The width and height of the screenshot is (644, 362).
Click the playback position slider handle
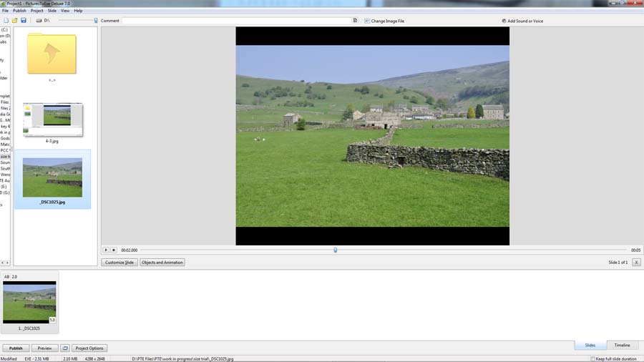[336, 250]
